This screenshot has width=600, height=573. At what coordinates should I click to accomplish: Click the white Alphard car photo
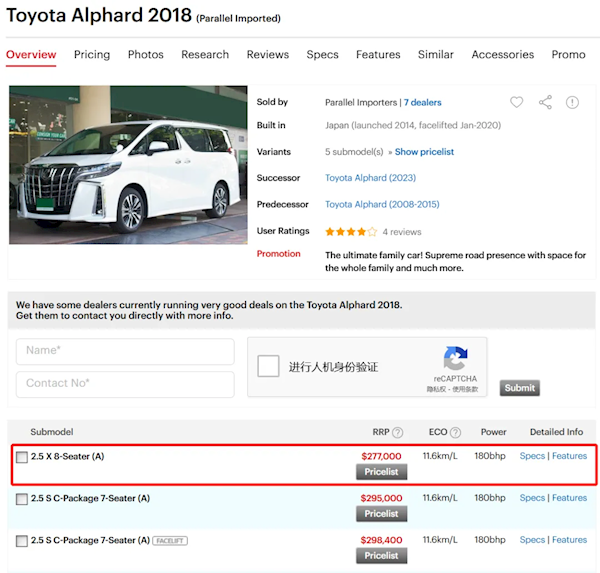point(128,165)
